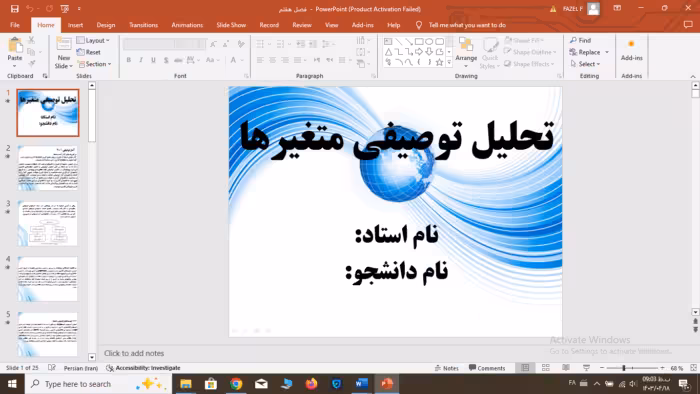Click the Undo arrow icon
700x394 pixels.
click(x=30, y=8)
